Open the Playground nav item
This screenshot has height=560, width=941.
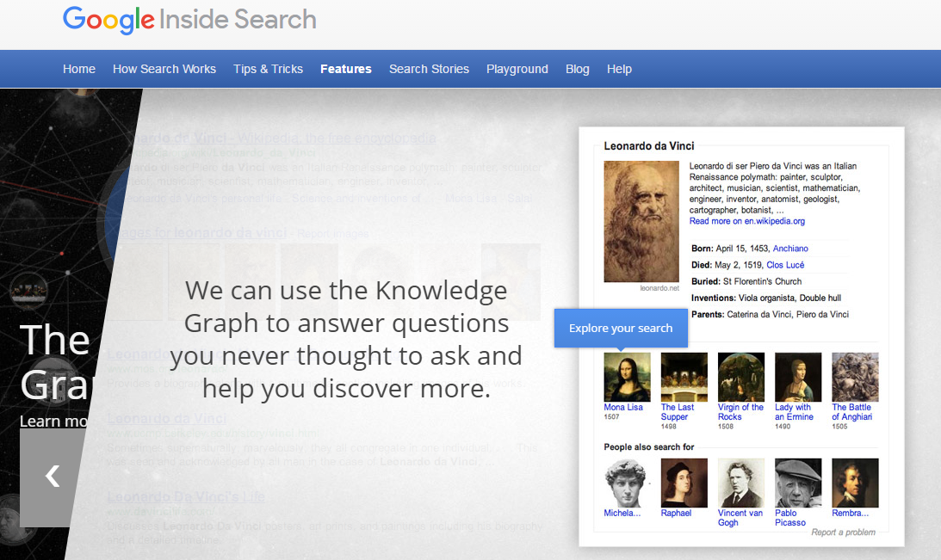(x=517, y=69)
